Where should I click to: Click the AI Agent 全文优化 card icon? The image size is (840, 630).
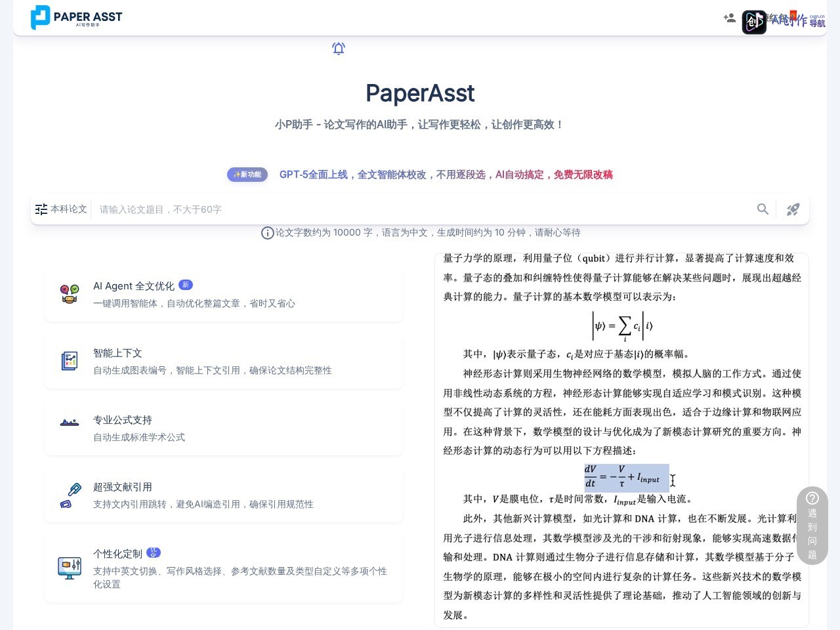70,294
